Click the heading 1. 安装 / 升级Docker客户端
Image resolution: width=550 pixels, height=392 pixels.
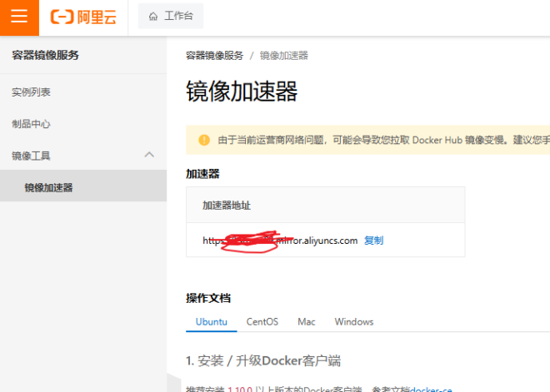click(x=263, y=360)
